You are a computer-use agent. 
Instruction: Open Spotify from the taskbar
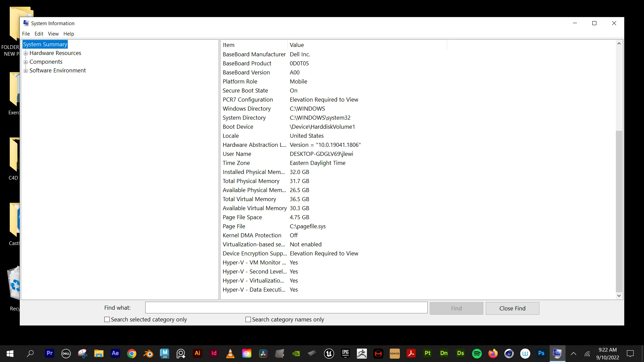click(x=477, y=354)
